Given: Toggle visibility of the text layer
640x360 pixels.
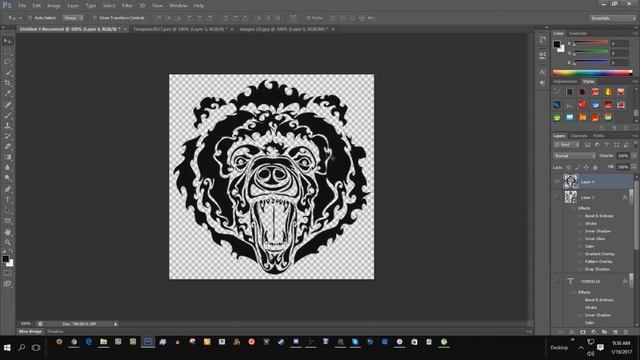Looking at the screenshot, I should (557, 281).
